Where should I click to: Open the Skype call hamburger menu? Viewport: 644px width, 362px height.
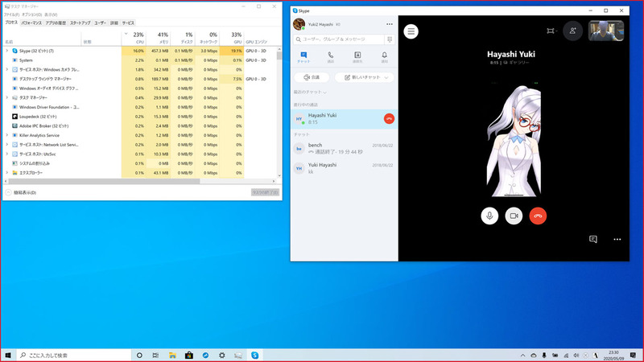pyautogui.click(x=411, y=31)
